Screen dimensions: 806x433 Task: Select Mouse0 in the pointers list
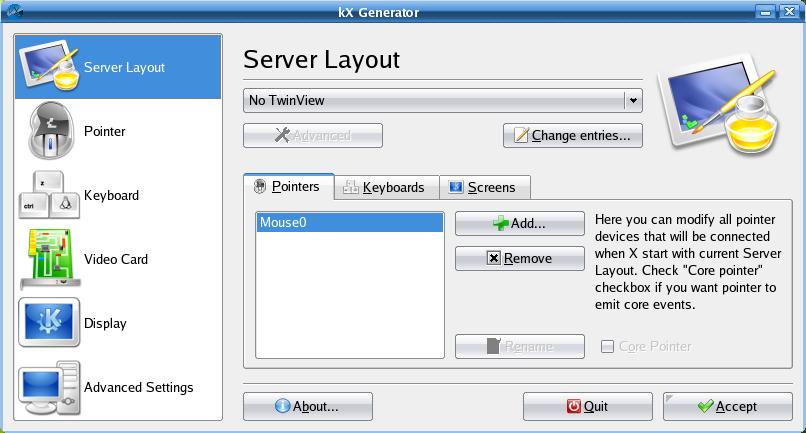(350, 222)
